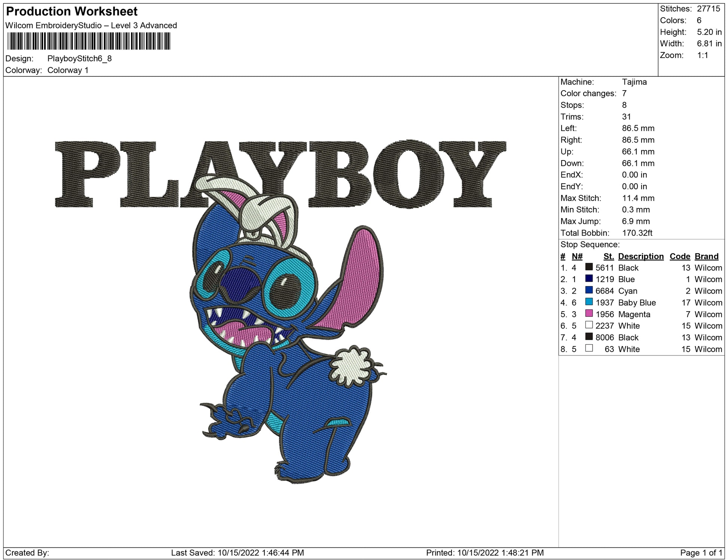Click the black swatch in row 1
The height and width of the screenshot is (560, 728).
click(589, 267)
